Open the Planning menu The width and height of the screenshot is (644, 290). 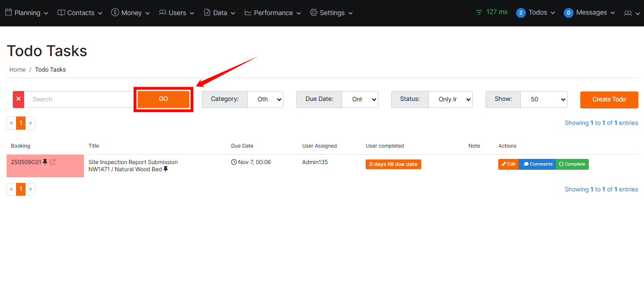[x=27, y=13]
